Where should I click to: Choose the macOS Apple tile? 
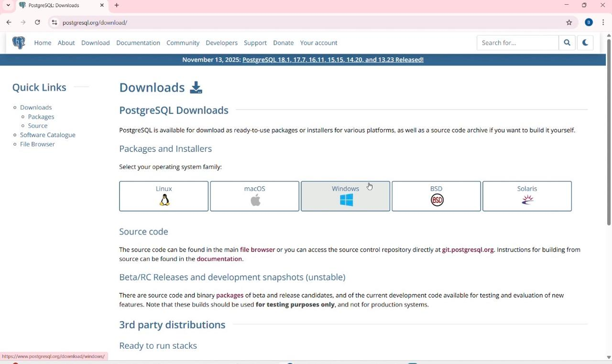click(x=254, y=196)
